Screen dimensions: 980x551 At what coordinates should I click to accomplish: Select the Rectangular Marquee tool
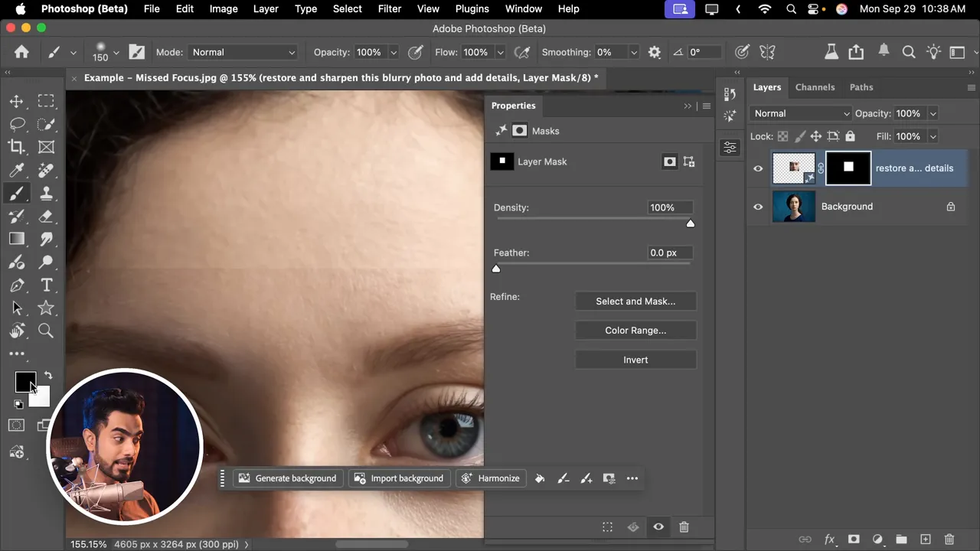pos(47,101)
